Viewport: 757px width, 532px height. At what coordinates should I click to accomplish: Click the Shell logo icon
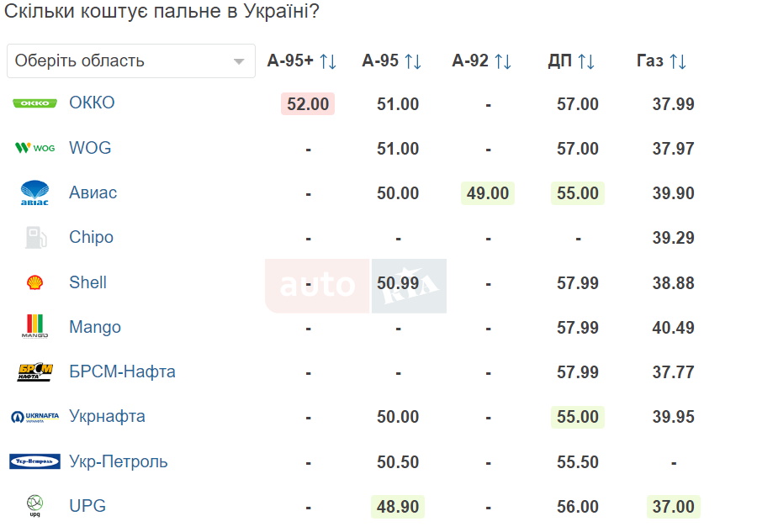(34, 282)
